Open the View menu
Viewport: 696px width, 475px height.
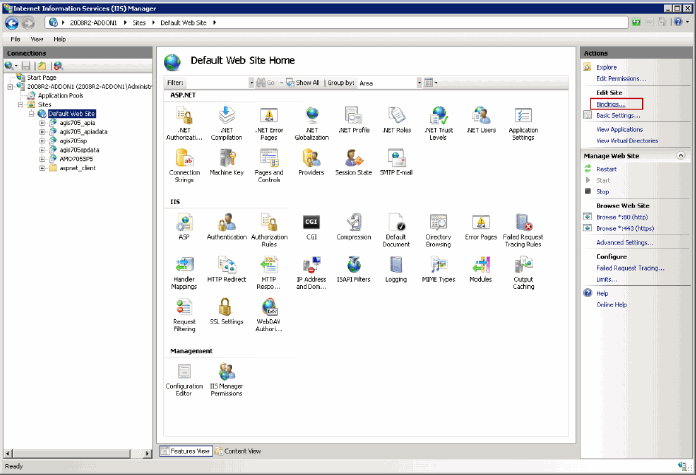(x=36, y=39)
